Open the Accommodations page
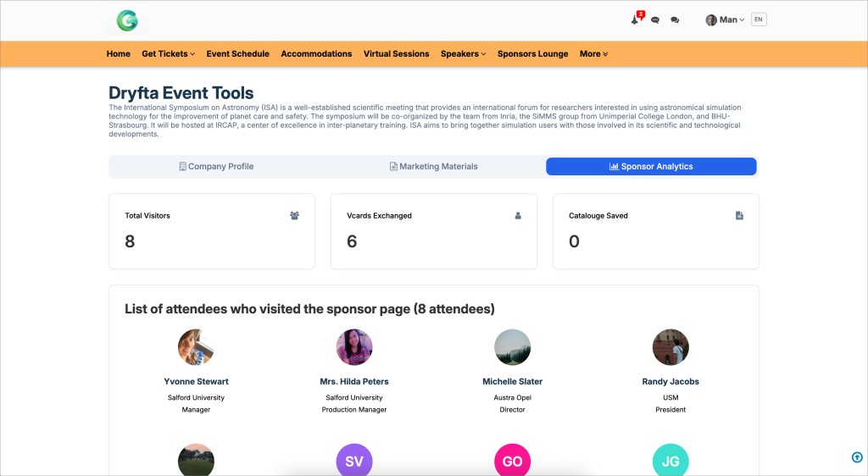 point(317,53)
